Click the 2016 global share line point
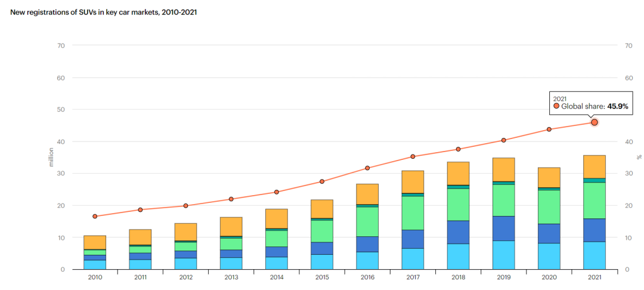This screenshot has height=290, width=644. tap(367, 168)
